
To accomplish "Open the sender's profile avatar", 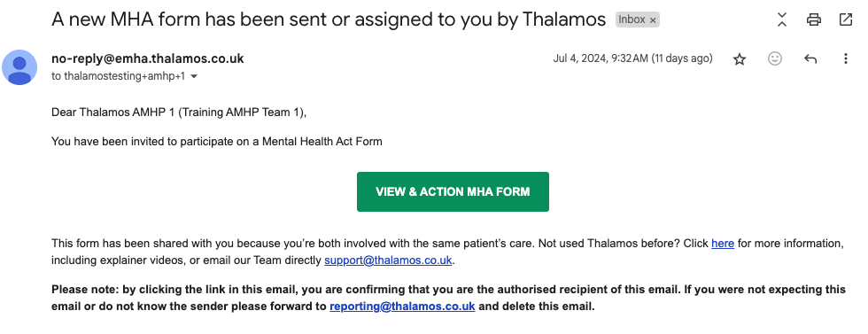I will [x=19, y=67].
